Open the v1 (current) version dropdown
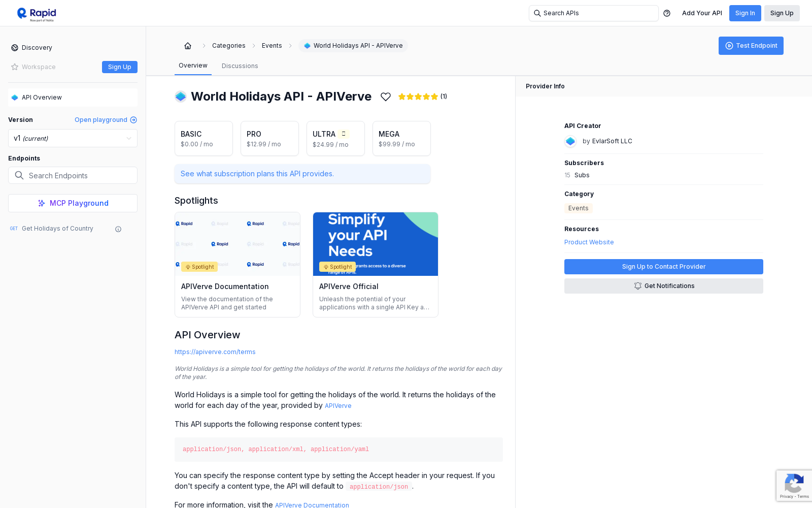This screenshot has height=508, width=812. [x=73, y=138]
